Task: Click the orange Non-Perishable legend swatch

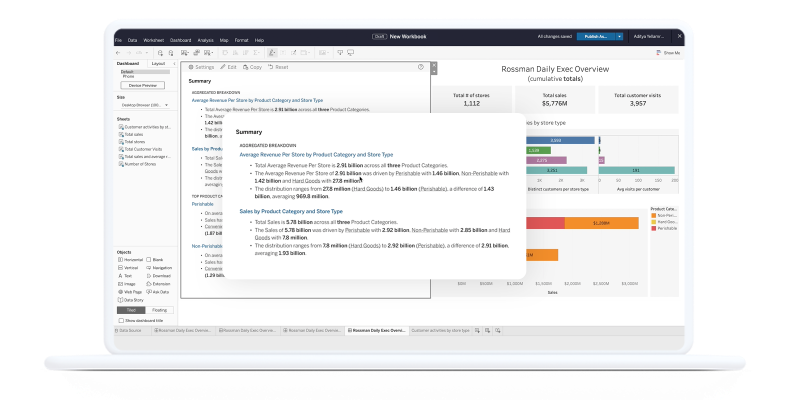Action: coord(654,216)
